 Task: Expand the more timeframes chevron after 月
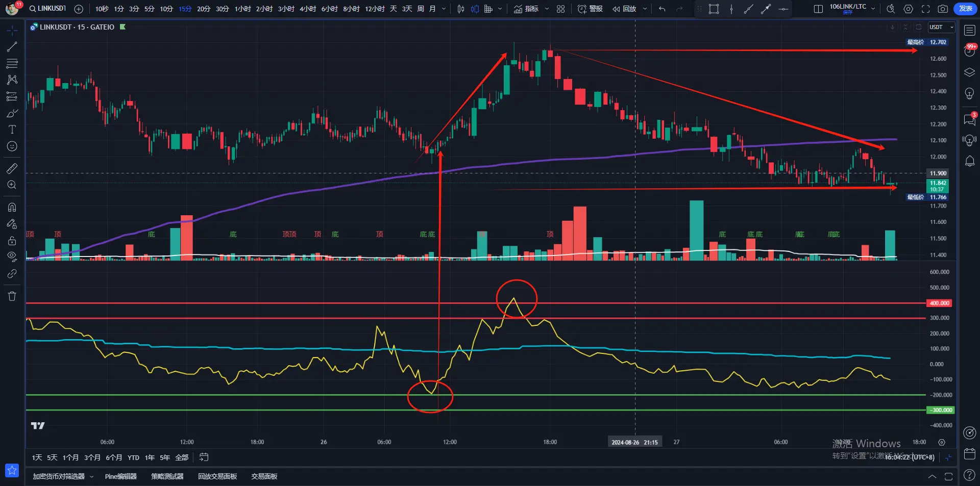(x=444, y=9)
